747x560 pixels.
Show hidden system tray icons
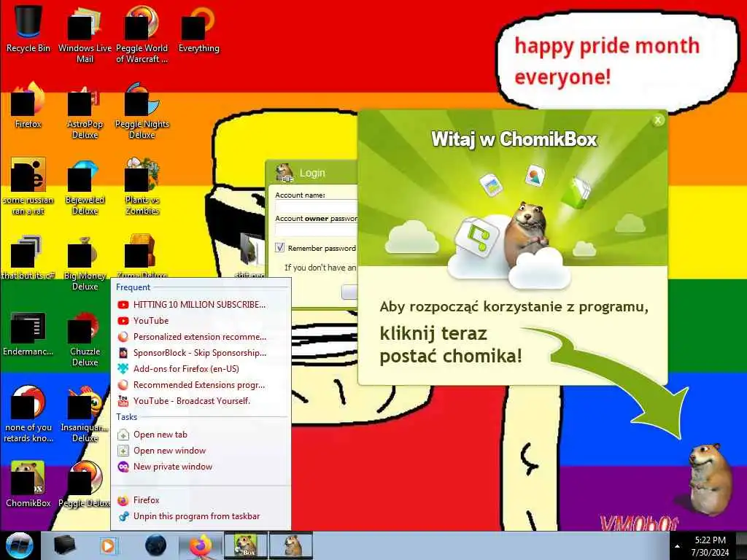coord(677,546)
